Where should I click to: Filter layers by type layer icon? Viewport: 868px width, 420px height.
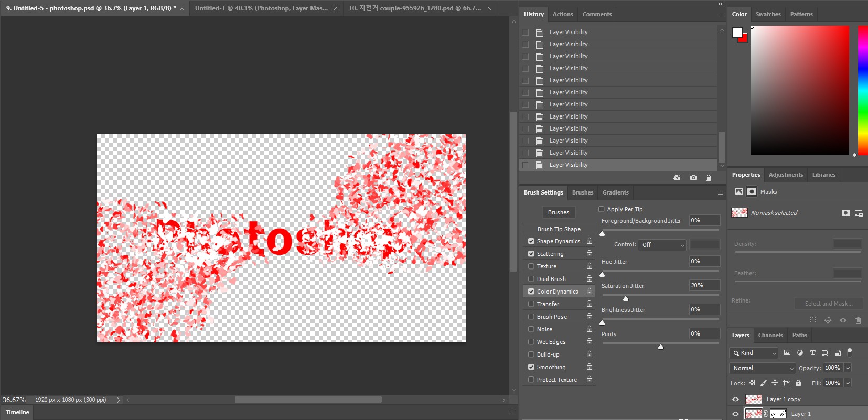tap(812, 353)
